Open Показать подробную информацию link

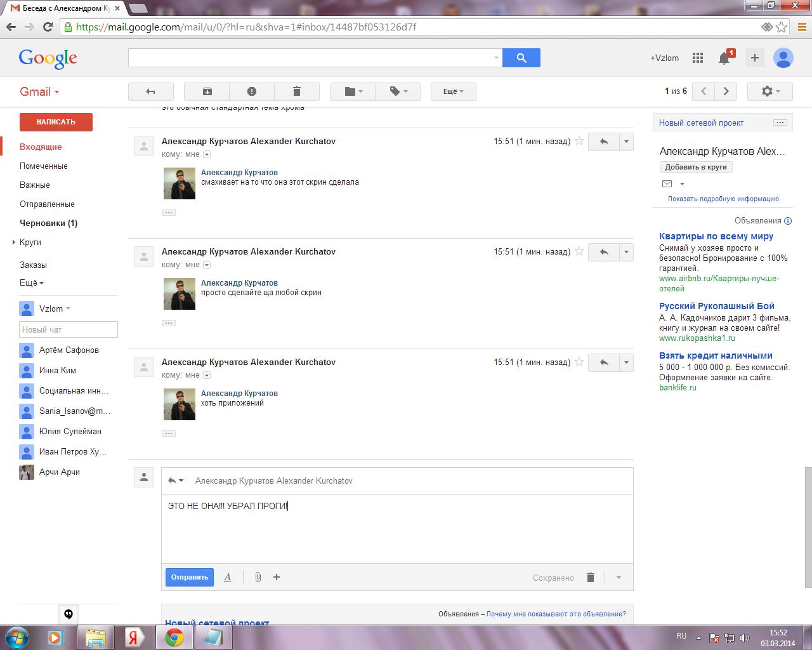click(723, 199)
